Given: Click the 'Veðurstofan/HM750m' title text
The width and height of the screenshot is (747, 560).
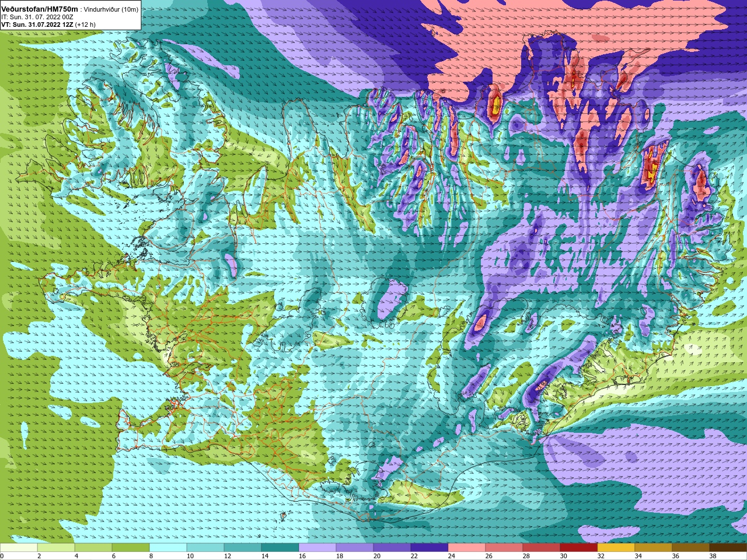Looking at the screenshot, I should pyautogui.click(x=39, y=9).
